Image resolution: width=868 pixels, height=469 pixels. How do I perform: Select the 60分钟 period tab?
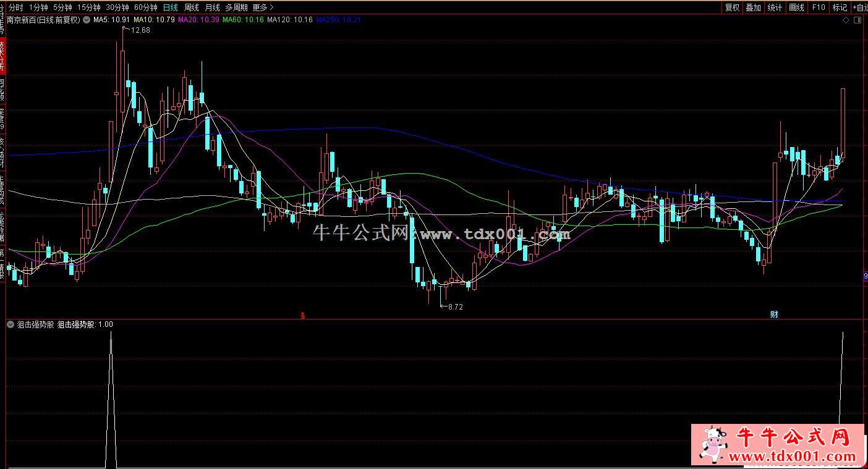pyautogui.click(x=146, y=7)
